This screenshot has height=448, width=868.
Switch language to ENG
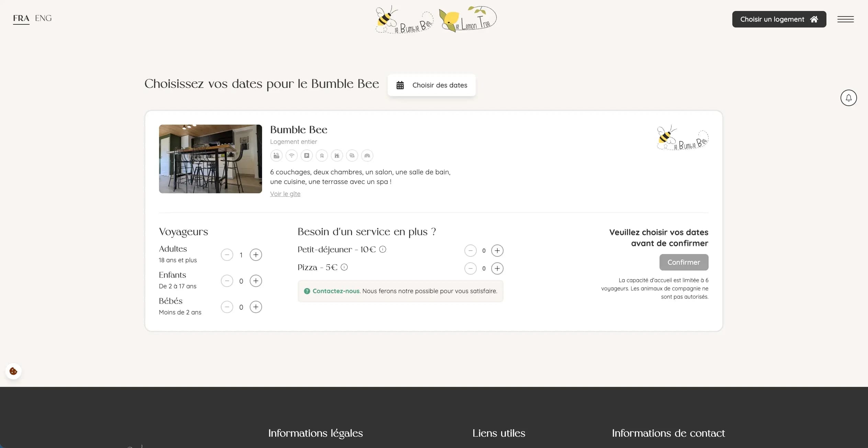click(x=43, y=18)
